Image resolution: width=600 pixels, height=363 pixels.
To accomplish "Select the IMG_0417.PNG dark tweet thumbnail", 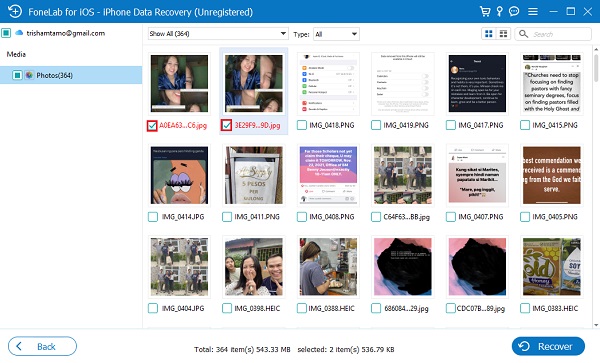I will (x=477, y=83).
